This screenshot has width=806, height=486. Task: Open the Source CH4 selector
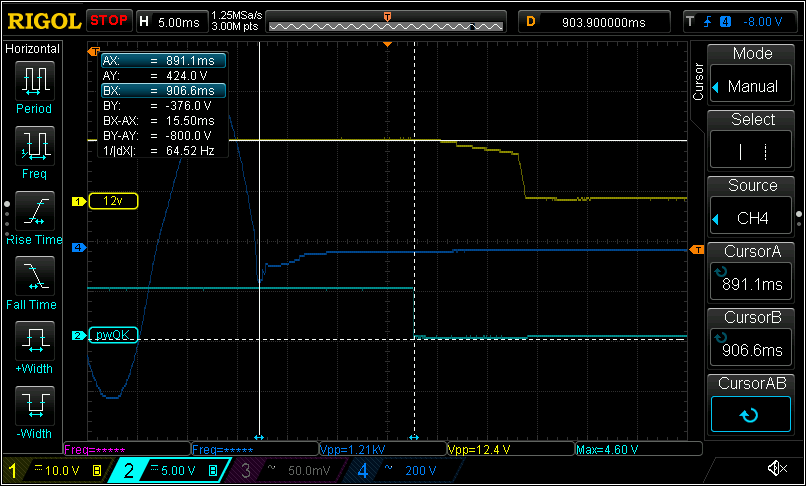pyautogui.click(x=750, y=218)
